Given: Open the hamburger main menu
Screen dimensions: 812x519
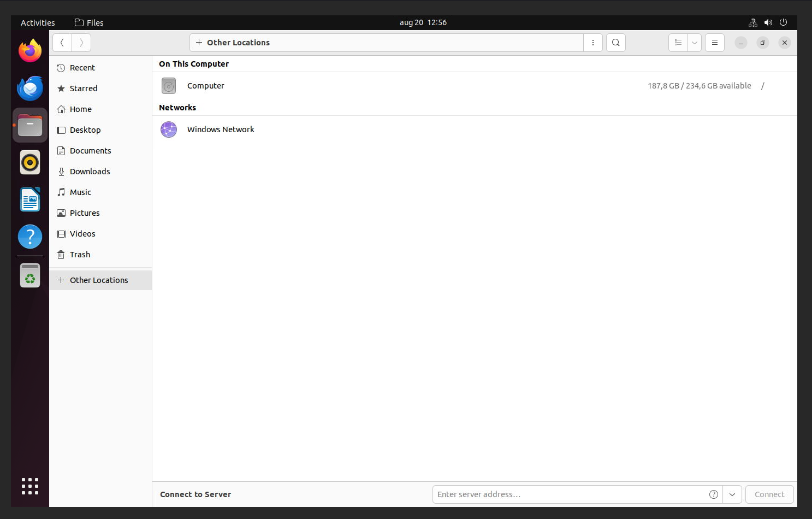Looking at the screenshot, I should [715, 43].
